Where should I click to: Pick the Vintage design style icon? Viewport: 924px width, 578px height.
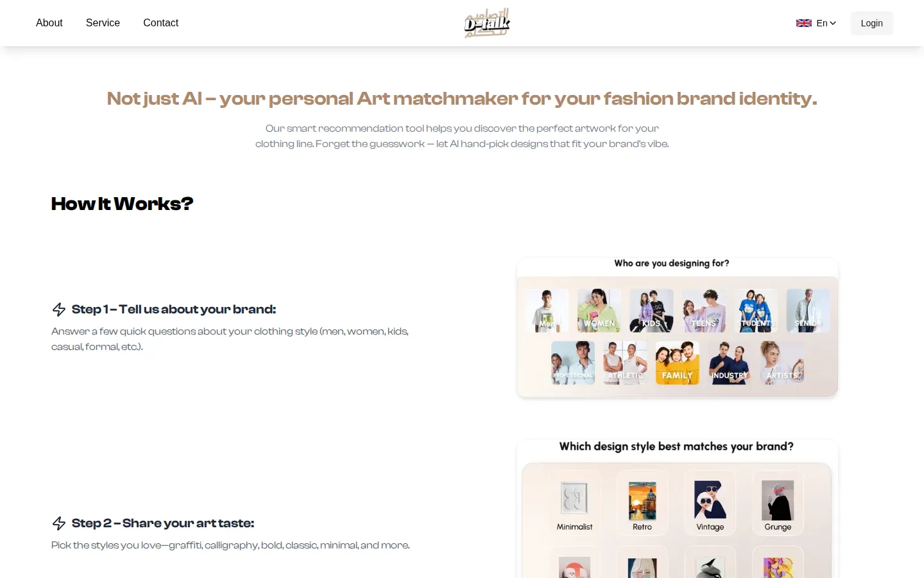[710, 500]
